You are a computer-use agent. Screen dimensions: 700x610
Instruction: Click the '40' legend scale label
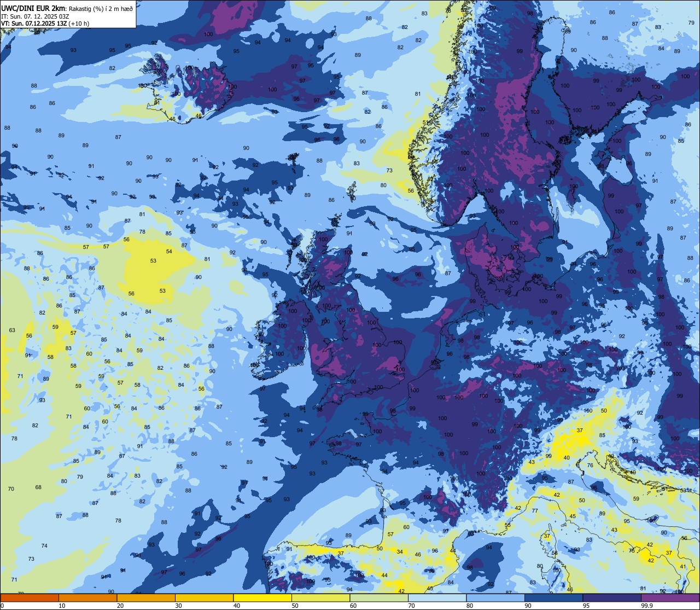[x=237, y=606]
